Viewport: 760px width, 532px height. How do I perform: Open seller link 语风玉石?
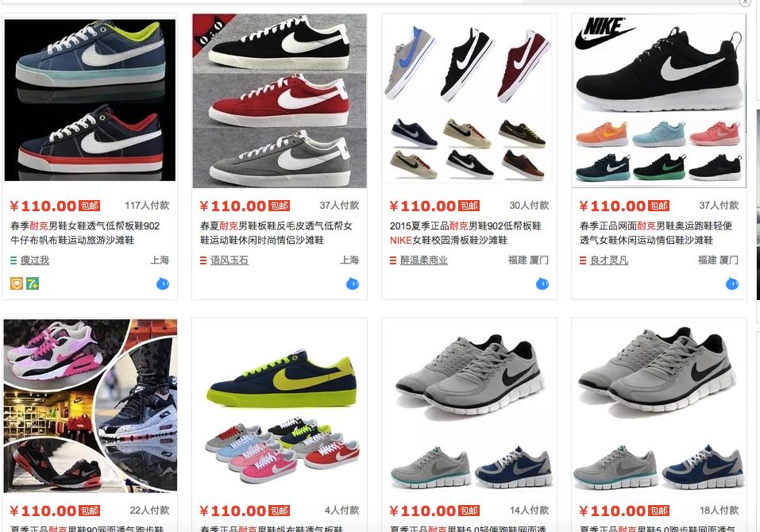(230, 260)
